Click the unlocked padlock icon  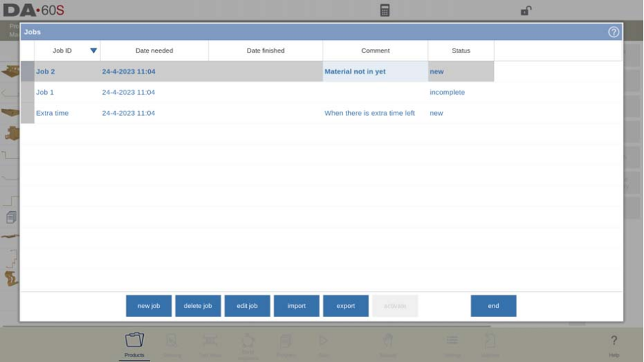click(x=525, y=11)
